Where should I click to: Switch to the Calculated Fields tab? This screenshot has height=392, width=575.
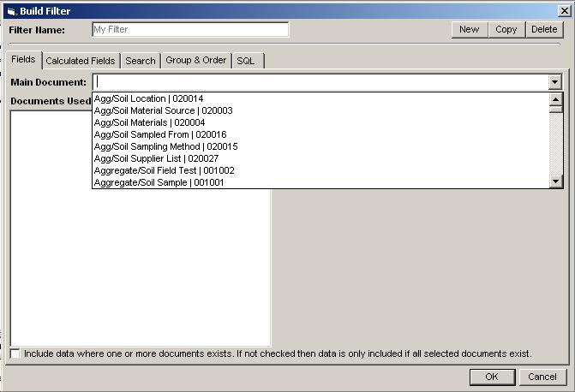coord(80,61)
